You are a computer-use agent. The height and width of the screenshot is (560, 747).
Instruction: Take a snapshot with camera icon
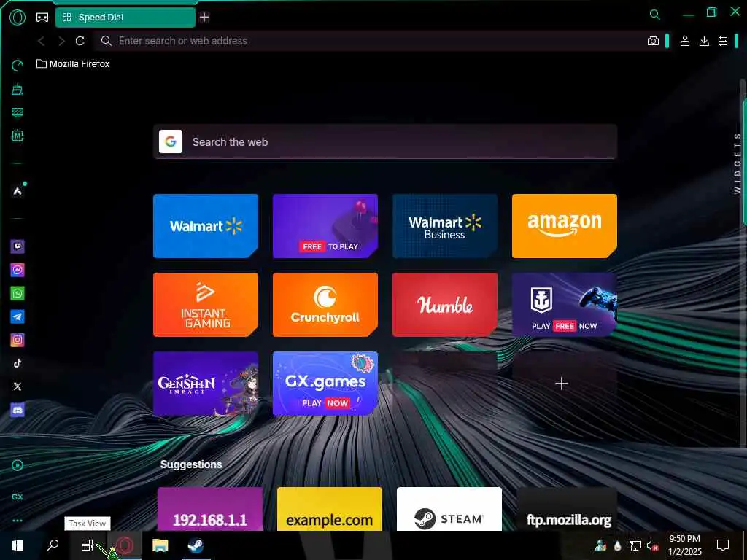coord(653,41)
